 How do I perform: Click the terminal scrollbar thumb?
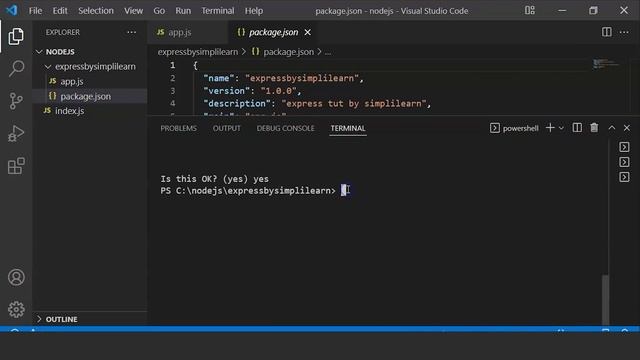[x=606, y=300]
